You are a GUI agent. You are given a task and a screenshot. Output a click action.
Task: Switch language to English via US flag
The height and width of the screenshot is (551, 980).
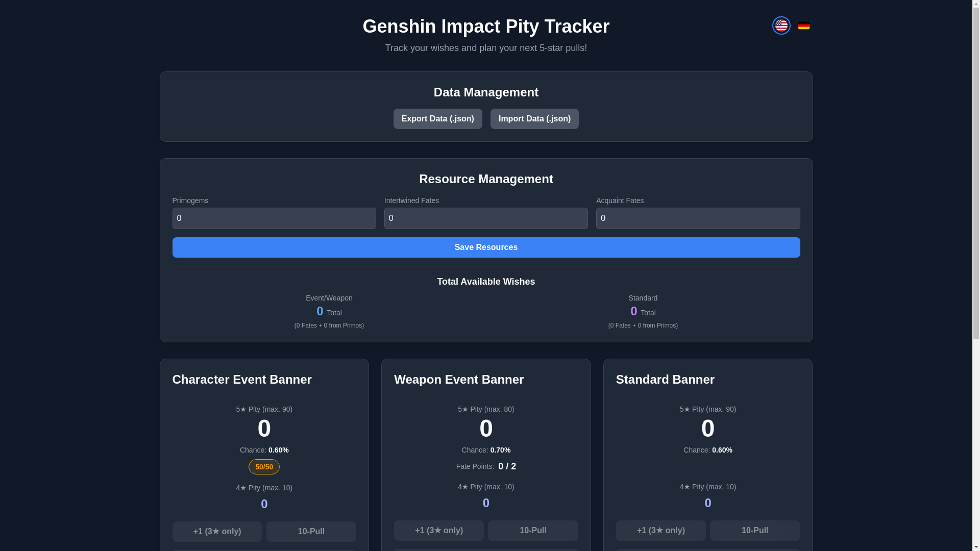[781, 26]
